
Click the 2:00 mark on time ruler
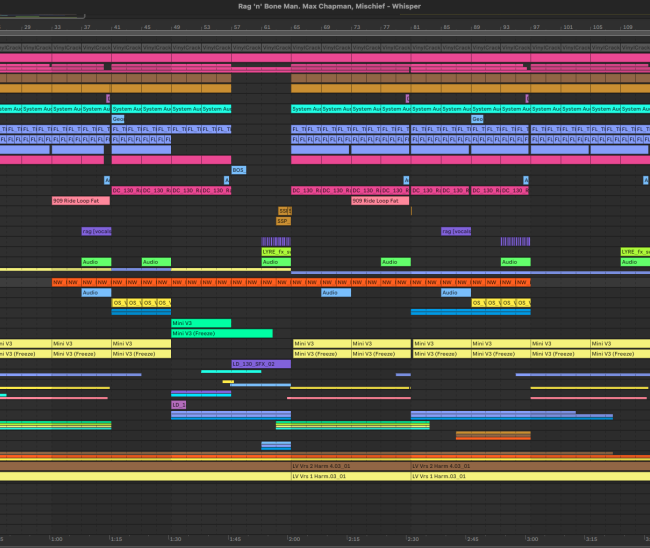[x=294, y=538]
